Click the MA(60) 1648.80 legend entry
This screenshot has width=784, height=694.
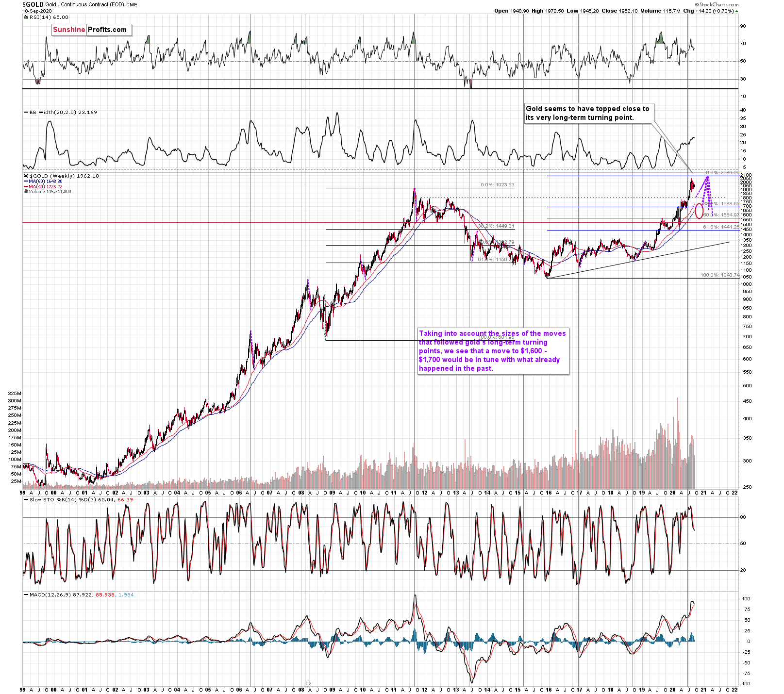point(45,182)
